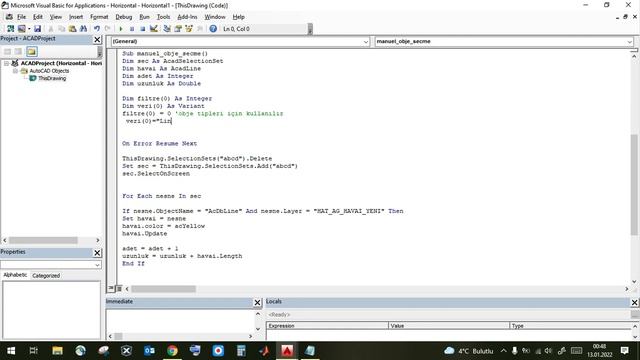Image resolution: width=640 pixels, height=360 pixels.
Task: Open Find with the binoculars icon
Action: coord(83,29)
